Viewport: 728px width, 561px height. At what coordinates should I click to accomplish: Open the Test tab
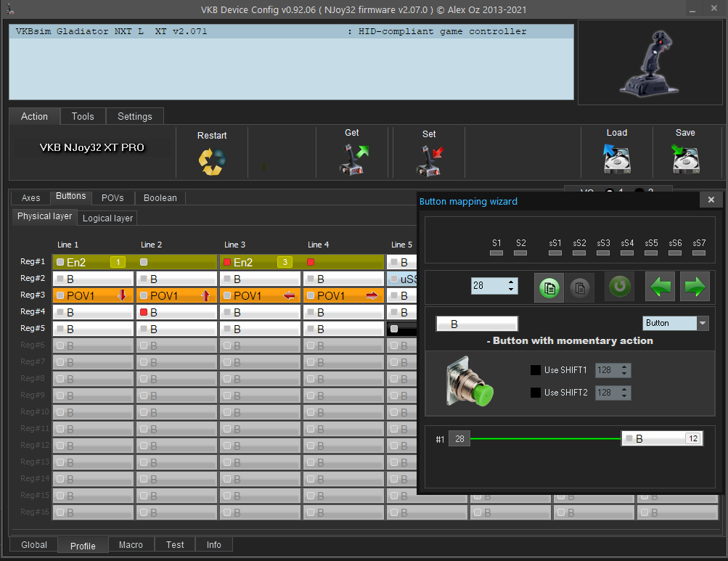(x=175, y=545)
